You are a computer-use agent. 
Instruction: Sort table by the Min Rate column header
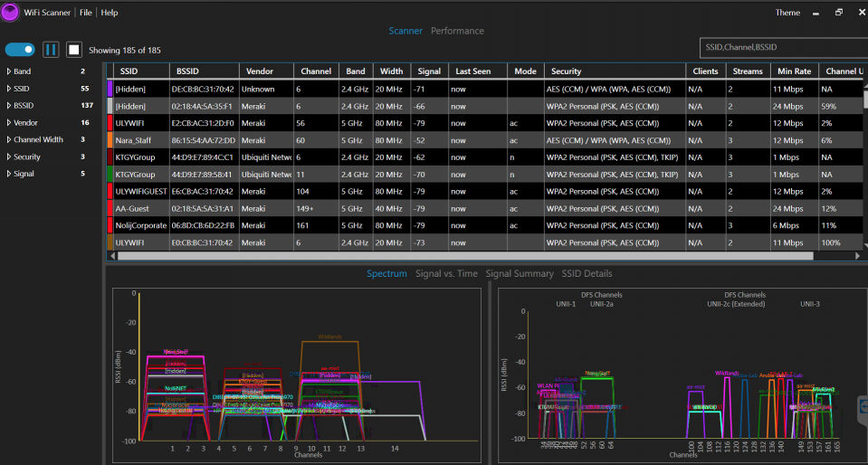click(x=795, y=71)
